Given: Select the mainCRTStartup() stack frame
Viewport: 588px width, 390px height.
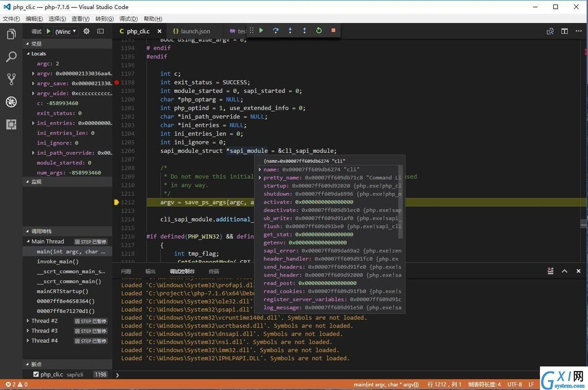Looking at the screenshot, I should click(x=63, y=291).
